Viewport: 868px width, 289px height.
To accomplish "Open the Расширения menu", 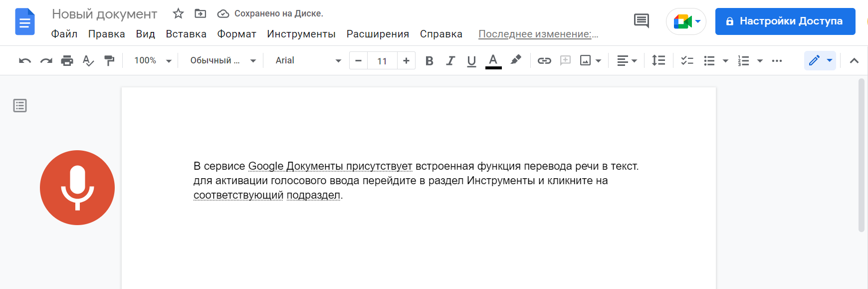I will (x=378, y=34).
